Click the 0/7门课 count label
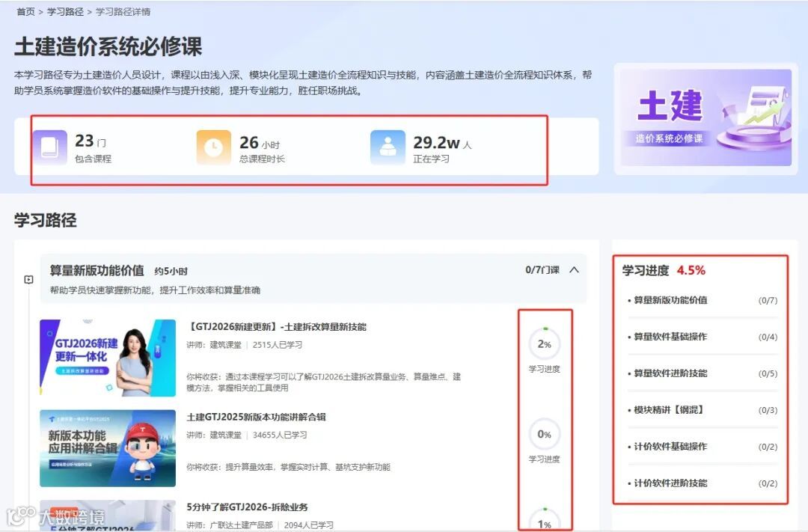The image size is (808, 532). (542, 269)
